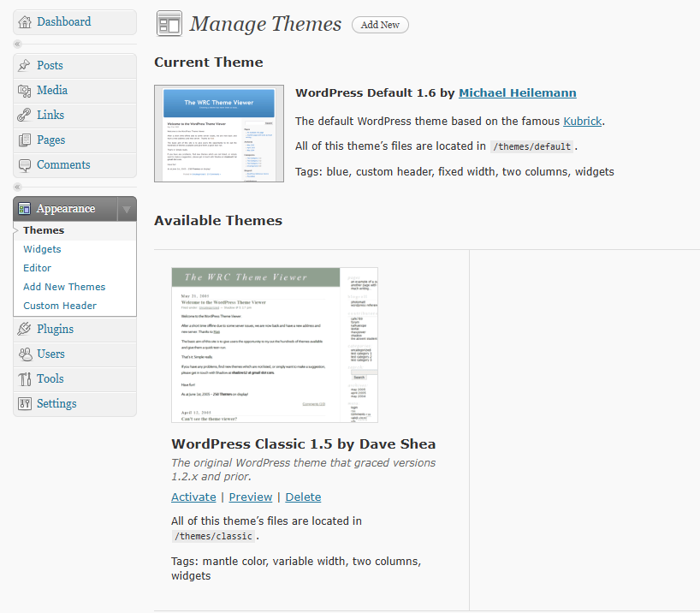Screen dimensions: 700x613
Task: Click the Tools wrench icon
Action: [25, 379]
